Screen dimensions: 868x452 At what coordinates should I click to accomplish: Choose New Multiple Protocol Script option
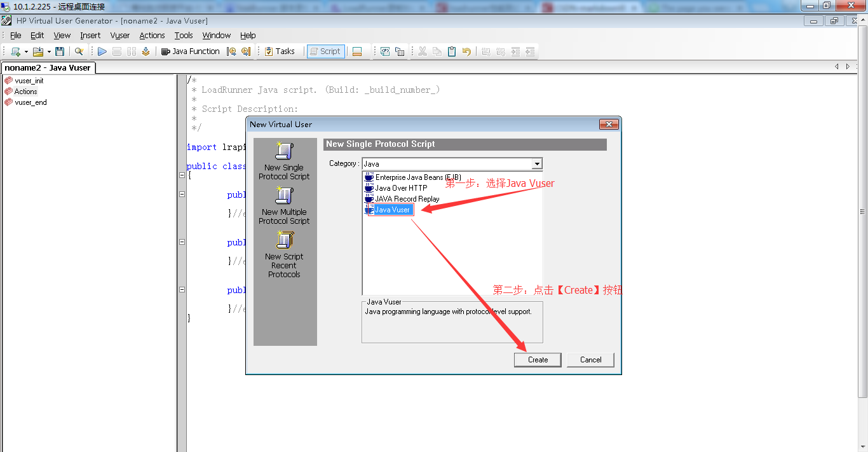coord(284,206)
